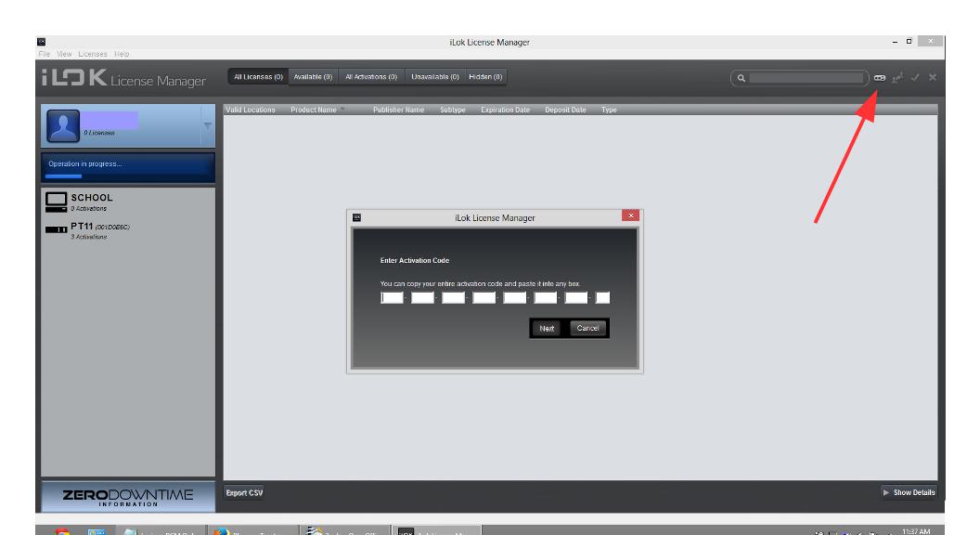Click the first activation code box

(392, 298)
